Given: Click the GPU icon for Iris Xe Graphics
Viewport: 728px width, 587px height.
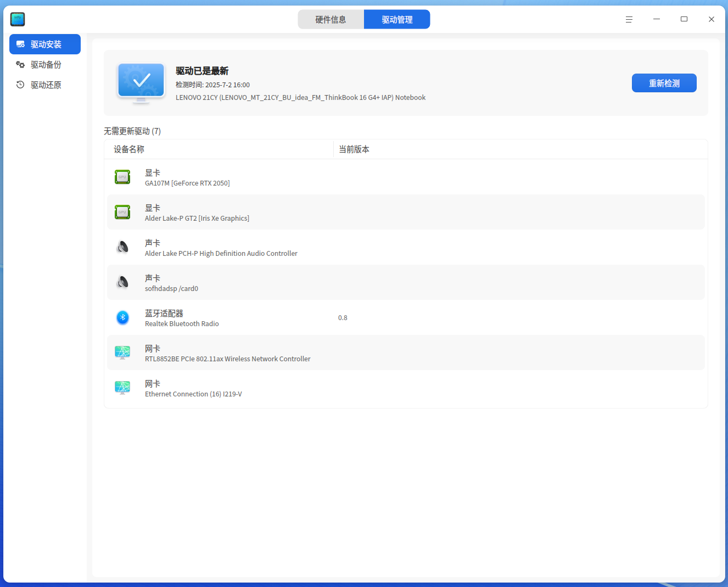Looking at the screenshot, I should (122, 212).
